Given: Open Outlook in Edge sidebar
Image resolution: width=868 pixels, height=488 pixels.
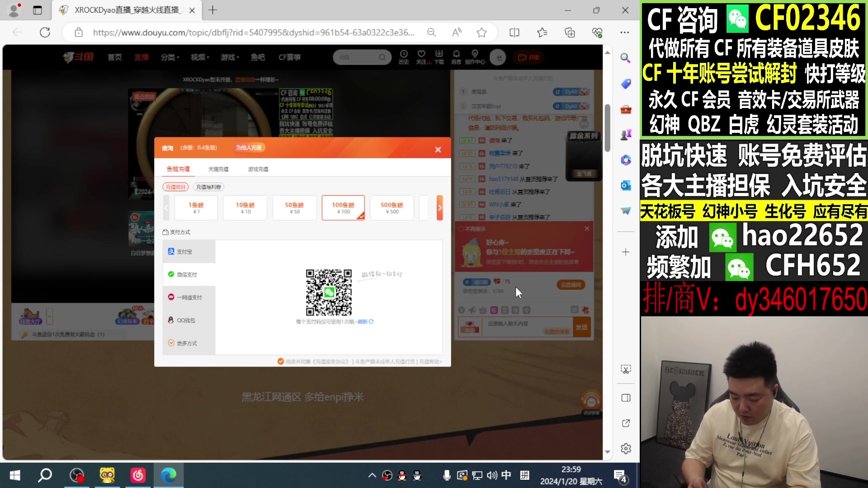Looking at the screenshot, I should [x=626, y=185].
